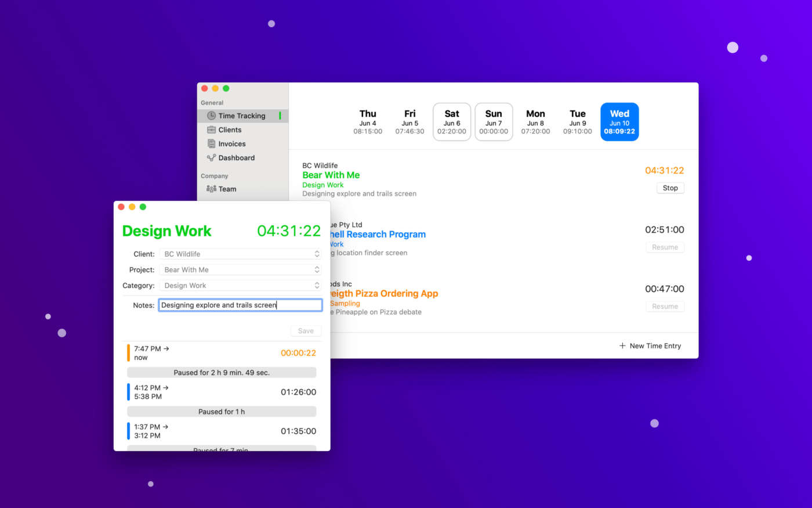This screenshot has width=812, height=508.
Task: Click the orange Pizza Ordering App title
Action: (384, 294)
